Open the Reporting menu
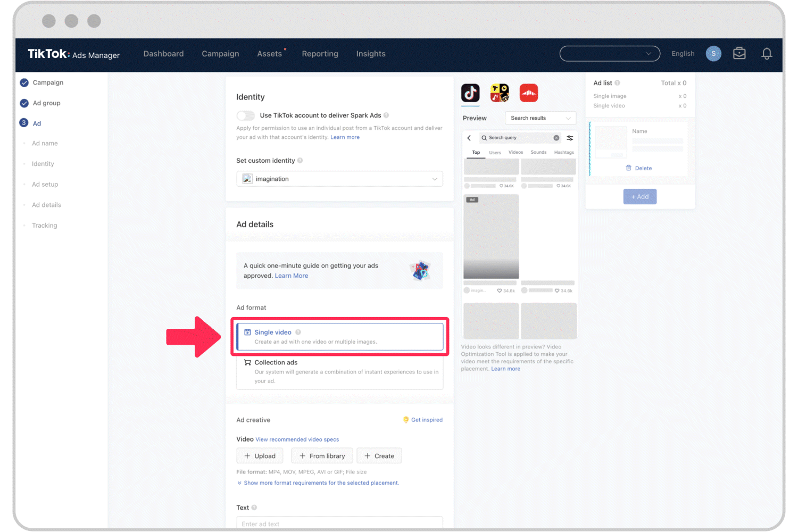 pos(320,54)
